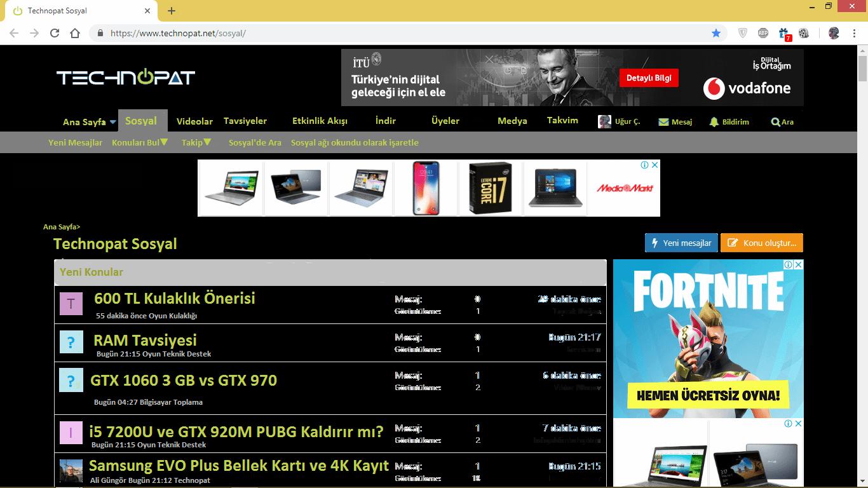Open the Üyeler menu item

(x=445, y=121)
